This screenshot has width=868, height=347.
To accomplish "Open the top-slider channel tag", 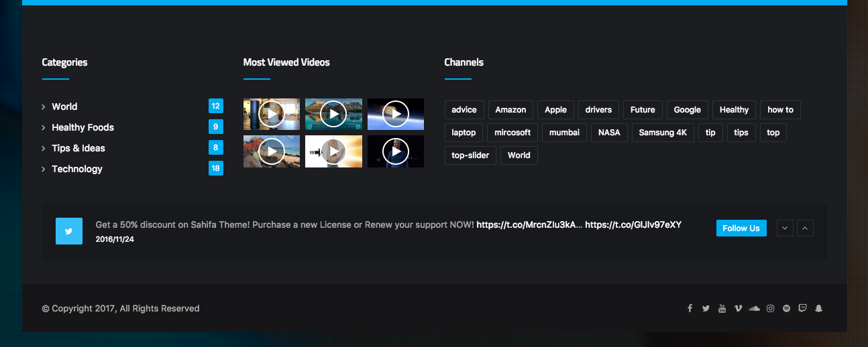I will pos(470,155).
